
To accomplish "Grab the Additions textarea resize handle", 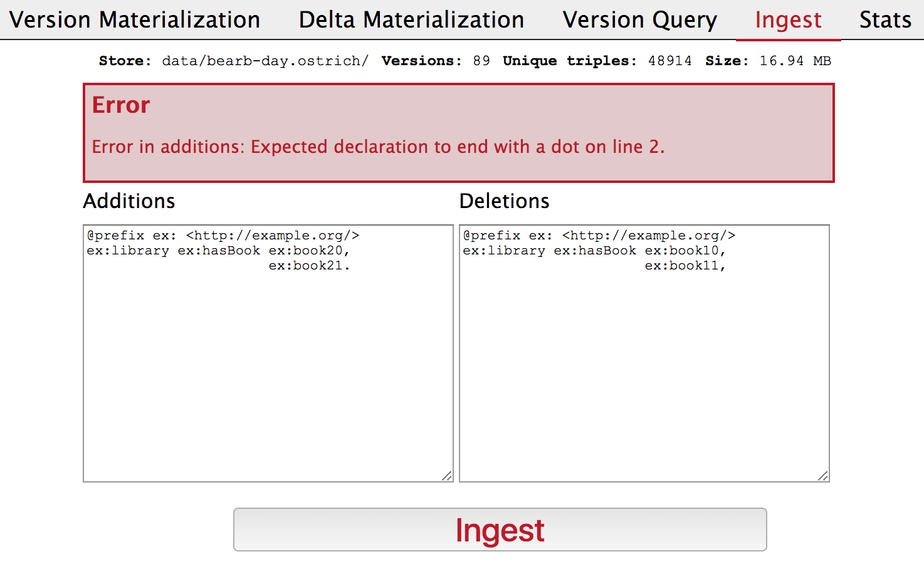I will [447, 476].
